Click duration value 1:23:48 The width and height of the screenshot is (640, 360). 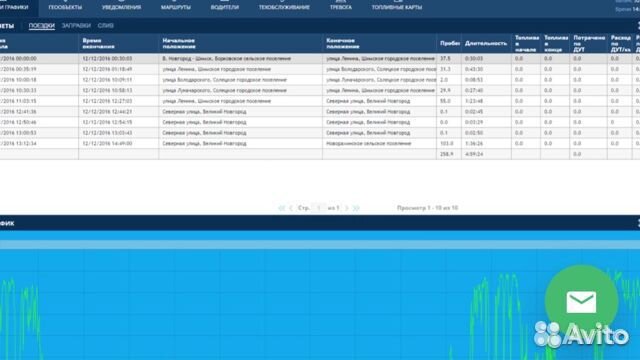tap(474, 101)
